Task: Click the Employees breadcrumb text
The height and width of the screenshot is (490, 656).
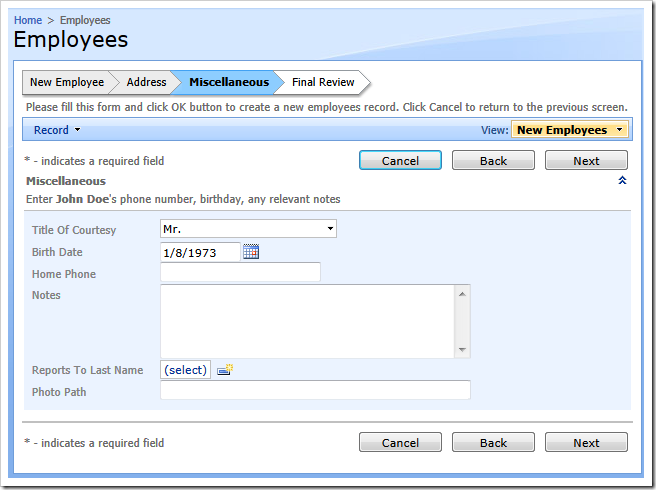Action: tap(85, 20)
